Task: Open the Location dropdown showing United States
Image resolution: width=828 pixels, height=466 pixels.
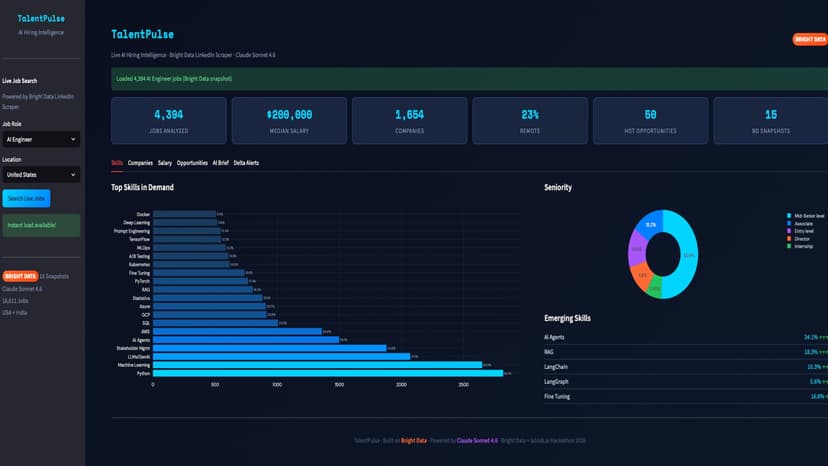Action: (41, 175)
